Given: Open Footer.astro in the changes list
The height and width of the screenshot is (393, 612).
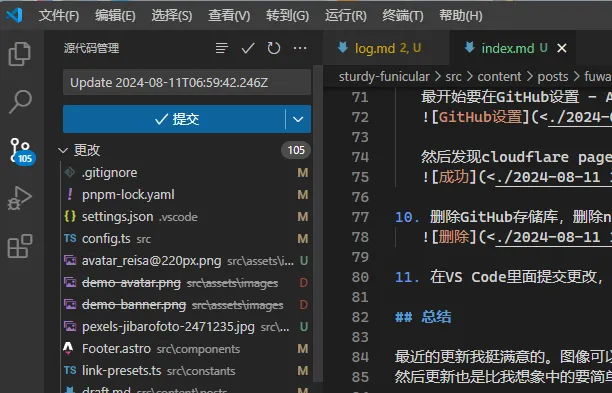Looking at the screenshot, I should coord(186,349).
